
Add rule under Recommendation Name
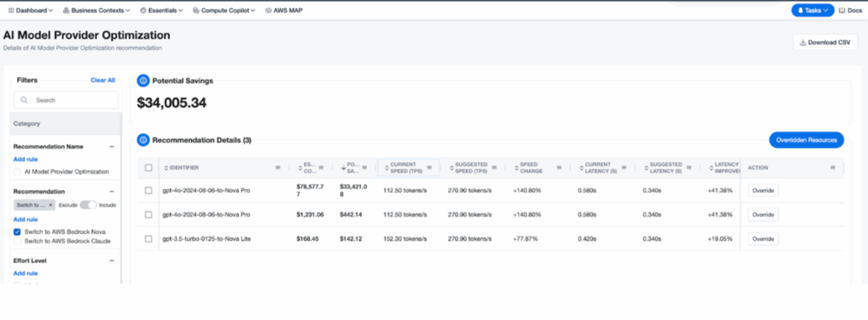tap(25, 159)
